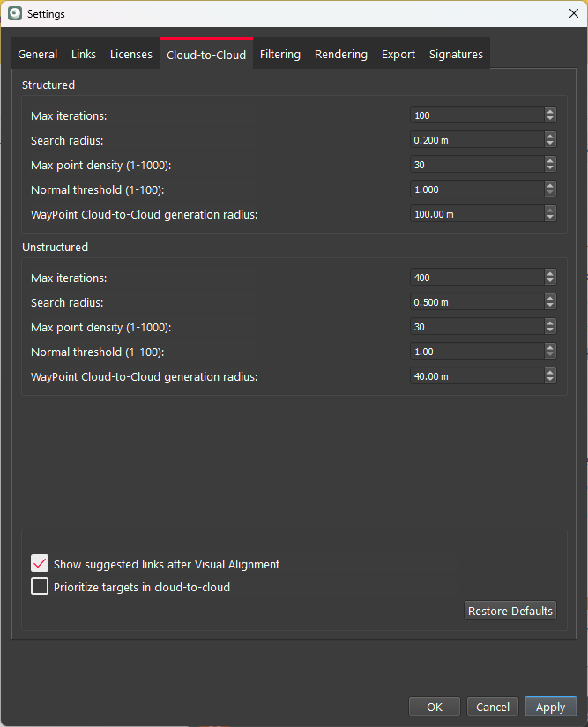Go to the Rendering tab
Image resolution: width=588 pixels, height=727 pixels.
tap(341, 55)
